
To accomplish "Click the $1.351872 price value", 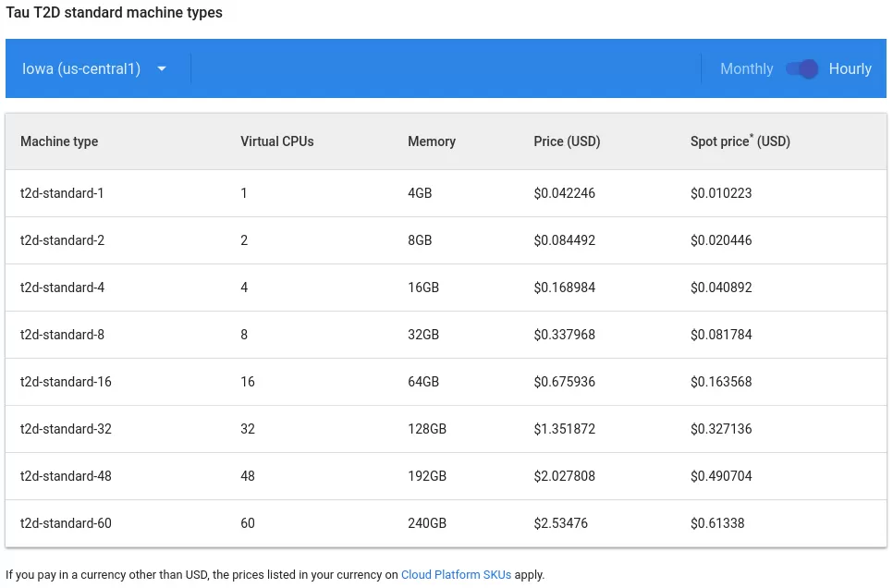I will click(565, 429).
